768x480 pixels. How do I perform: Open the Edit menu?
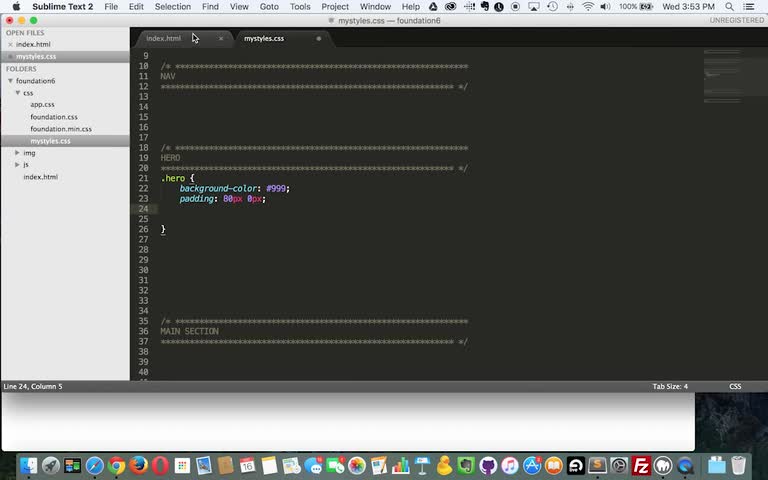(x=136, y=6)
